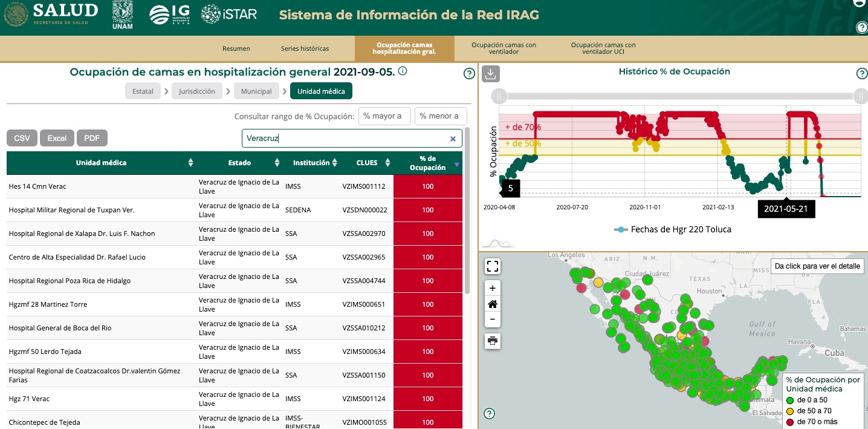Toggle map fullscreen icon
The height and width of the screenshot is (429, 868).
tap(493, 266)
